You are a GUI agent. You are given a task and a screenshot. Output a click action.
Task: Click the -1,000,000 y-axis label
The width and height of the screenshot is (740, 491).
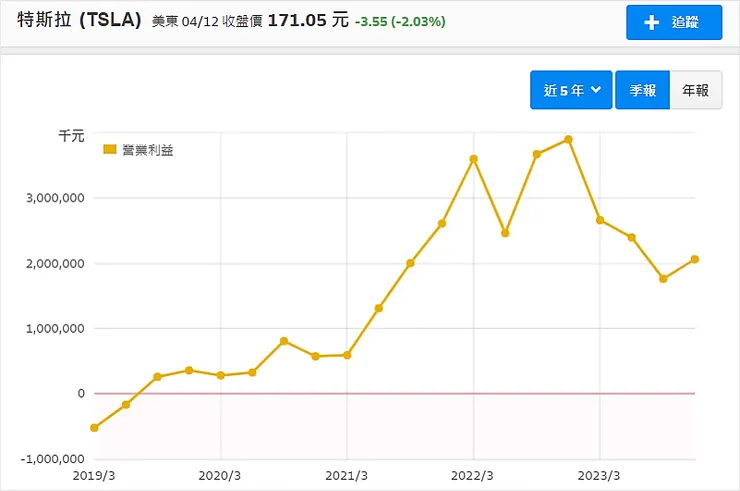pyautogui.click(x=52, y=459)
